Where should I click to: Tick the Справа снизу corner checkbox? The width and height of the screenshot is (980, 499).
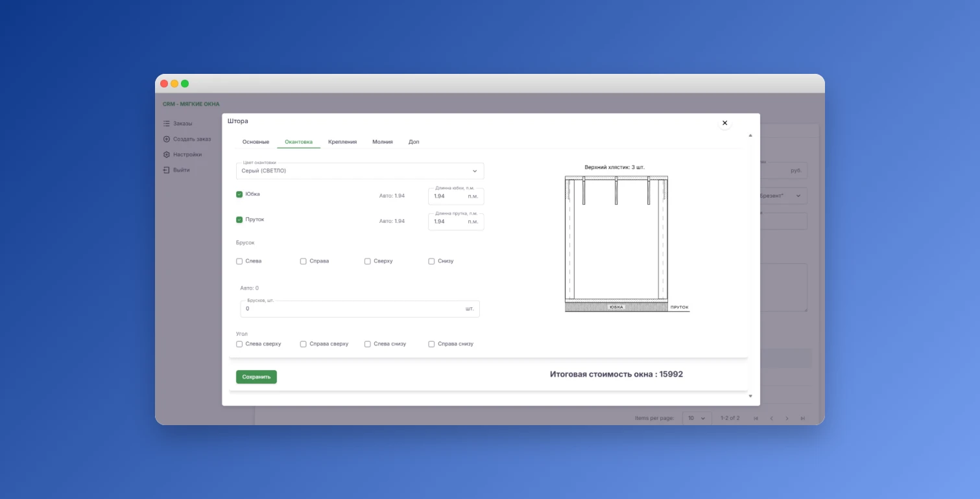431,344
